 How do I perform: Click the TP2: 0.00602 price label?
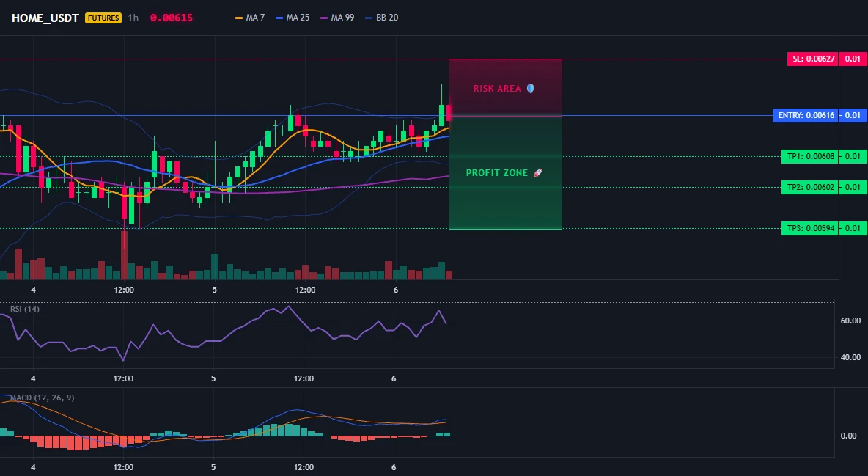(810, 187)
